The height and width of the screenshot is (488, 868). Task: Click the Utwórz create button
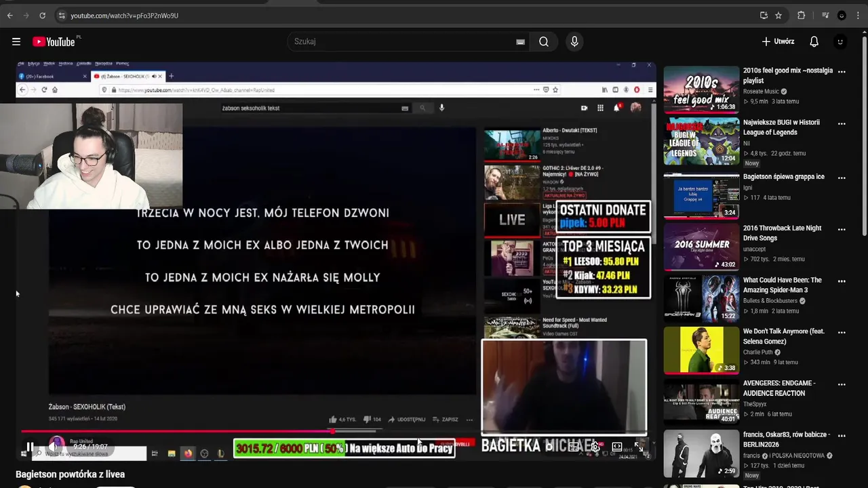(778, 41)
